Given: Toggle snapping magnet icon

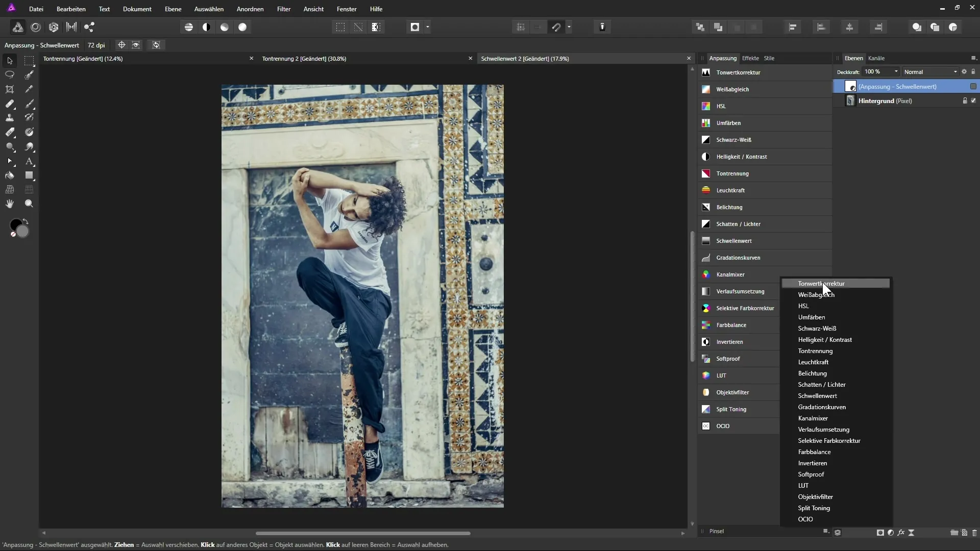Looking at the screenshot, I should (x=556, y=27).
